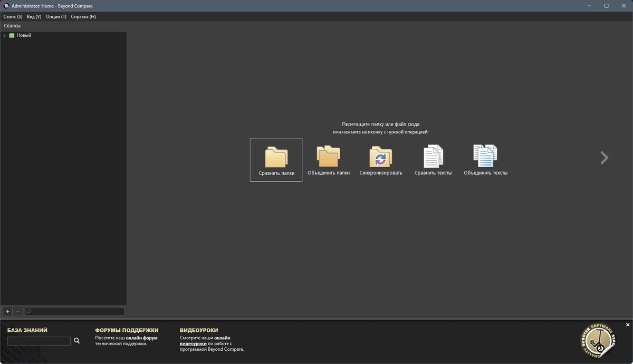The image size is (633, 364).
Task: Minimize the Beyond Compare window
Action: point(589,6)
